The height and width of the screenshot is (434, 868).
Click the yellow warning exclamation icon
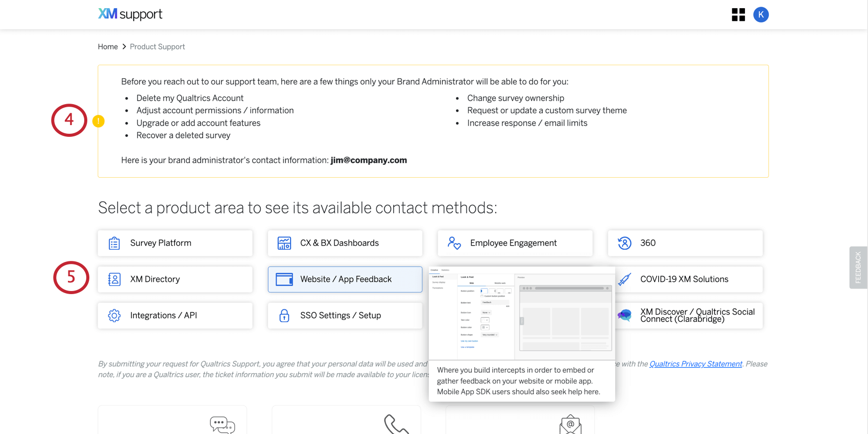tap(99, 121)
